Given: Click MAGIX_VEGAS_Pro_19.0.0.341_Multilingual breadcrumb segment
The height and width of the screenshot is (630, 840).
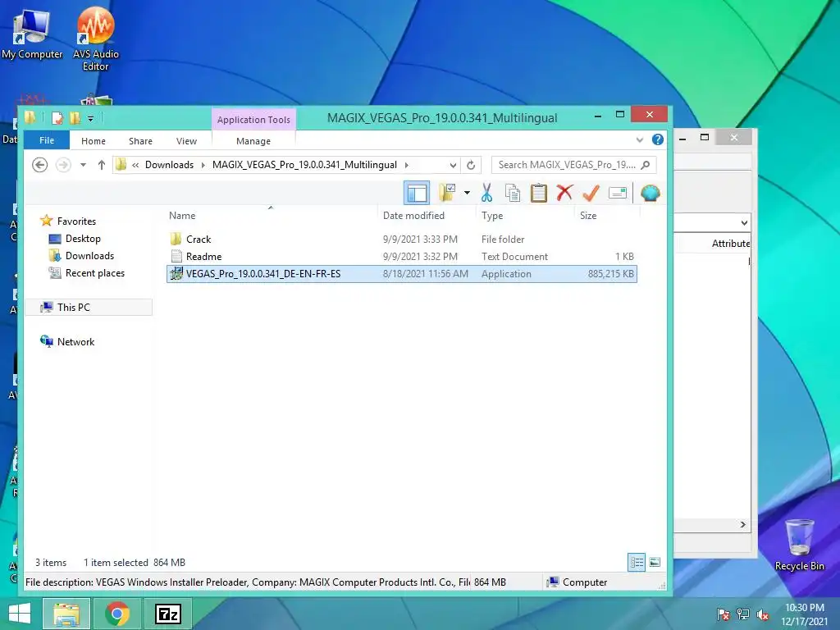Looking at the screenshot, I should click(304, 165).
